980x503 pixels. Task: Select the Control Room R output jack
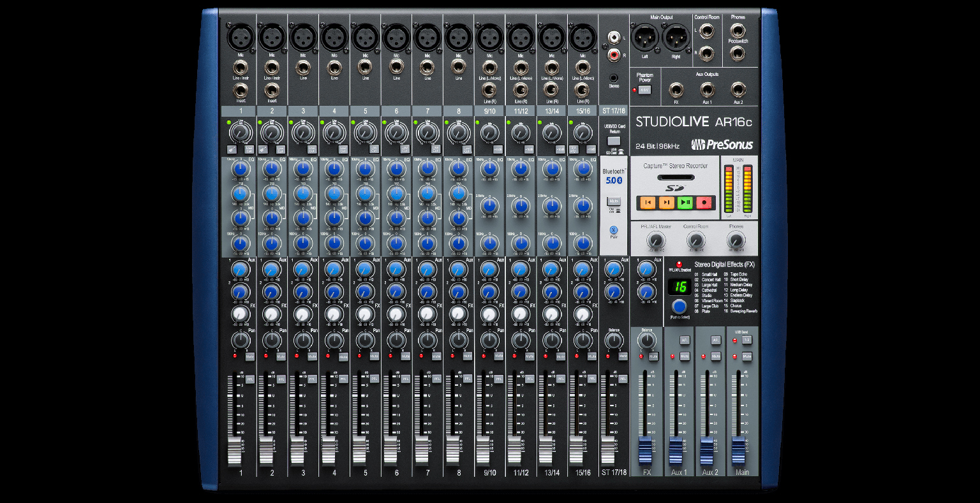[x=707, y=54]
